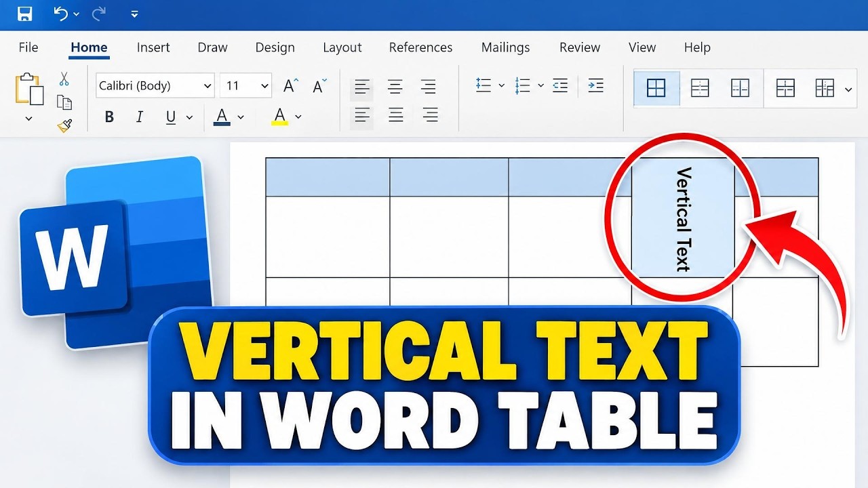The image size is (868, 488).
Task: Toggle the top-row center alignment button
Action: pos(395,87)
